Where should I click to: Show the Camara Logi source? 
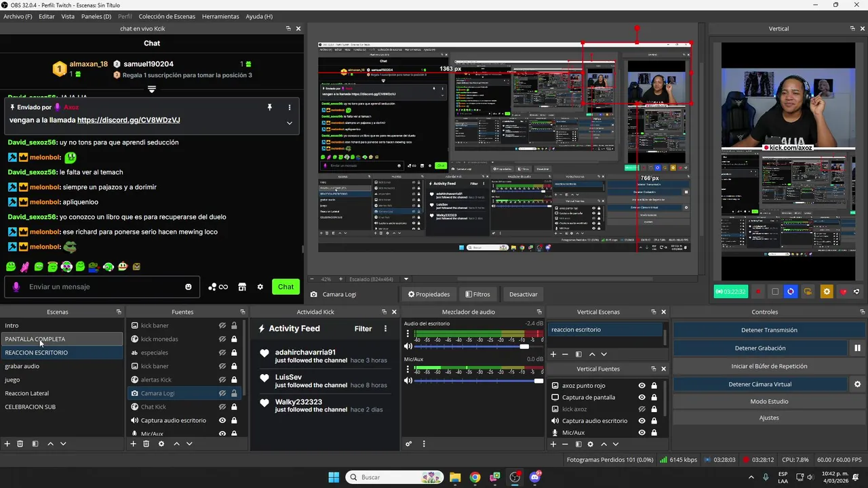tap(222, 393)
